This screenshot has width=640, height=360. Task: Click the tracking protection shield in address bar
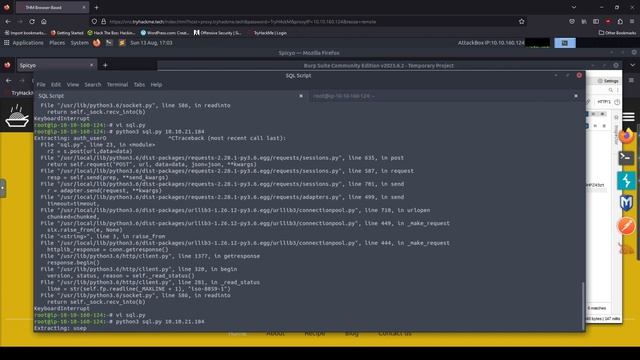(94, 21)
